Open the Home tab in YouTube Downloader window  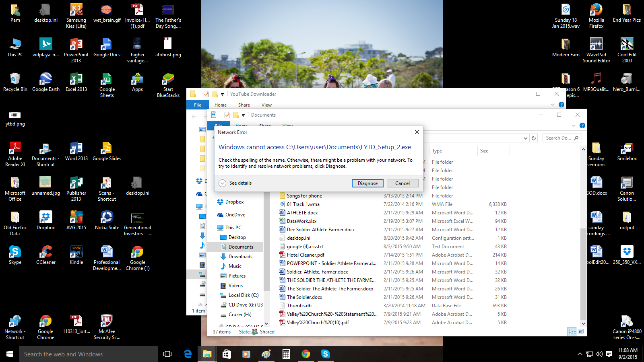(x=221, y=105)
